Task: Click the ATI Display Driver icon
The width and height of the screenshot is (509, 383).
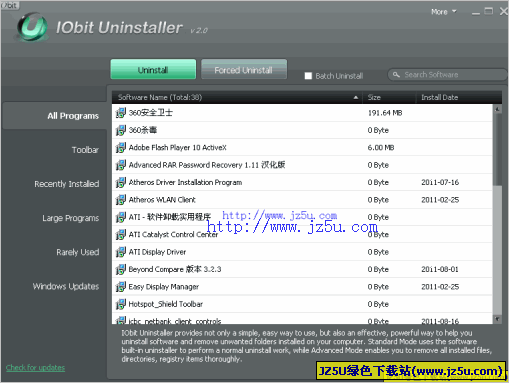Action: [x=121, y=252]
